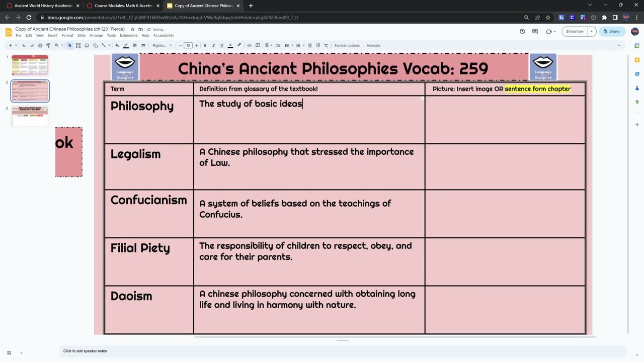The height and width of the screenshot is (362, 644).
Task: Bookmark this page with the star icon
Action: coord(548,18)
